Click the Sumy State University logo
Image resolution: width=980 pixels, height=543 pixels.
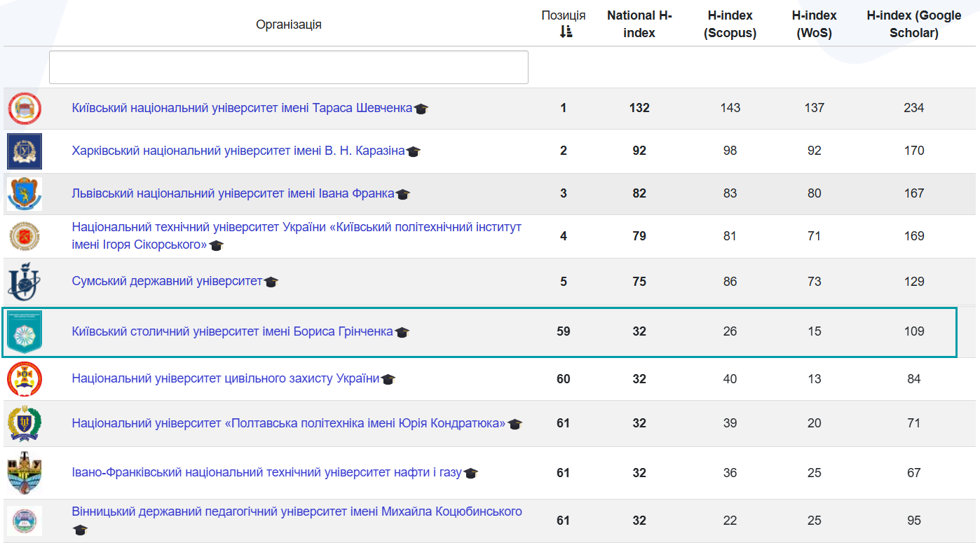pos(25,282)
